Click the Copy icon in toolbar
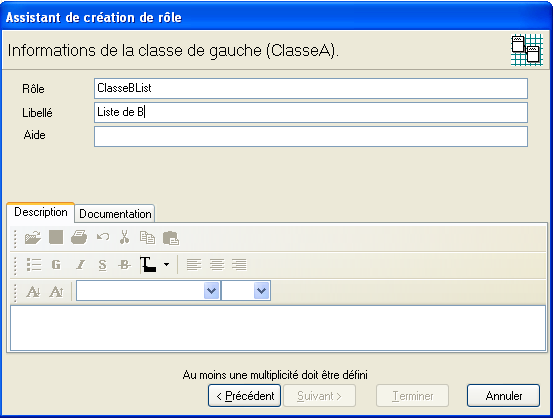The height and width of the screenshot is (418, 553). [147, 238]
